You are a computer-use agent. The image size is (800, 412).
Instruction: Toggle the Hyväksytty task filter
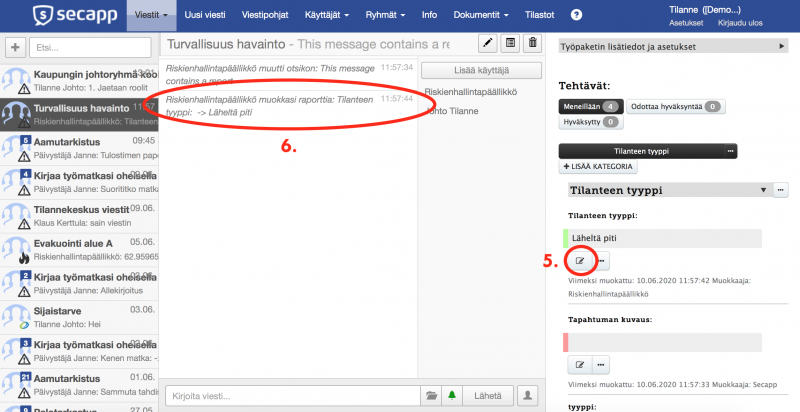[590, 122]
